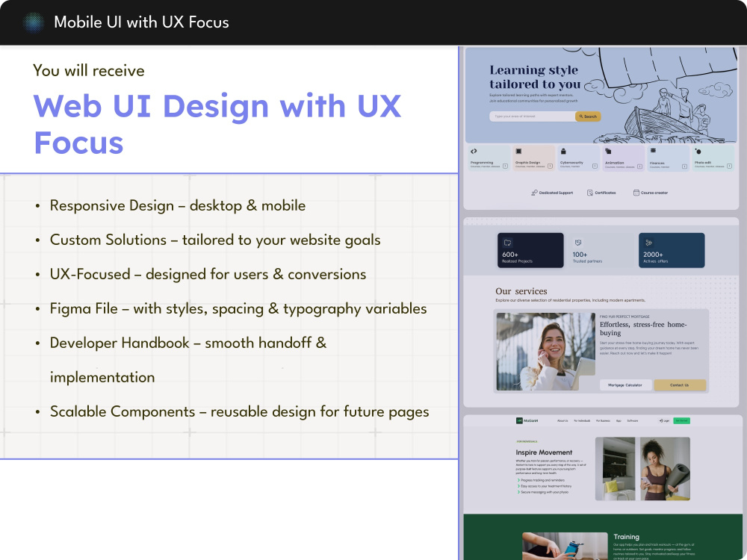This screenshot has height=560, width=747.
Task: Open the Finances card arrow
Action: click(x=684, y=167)
